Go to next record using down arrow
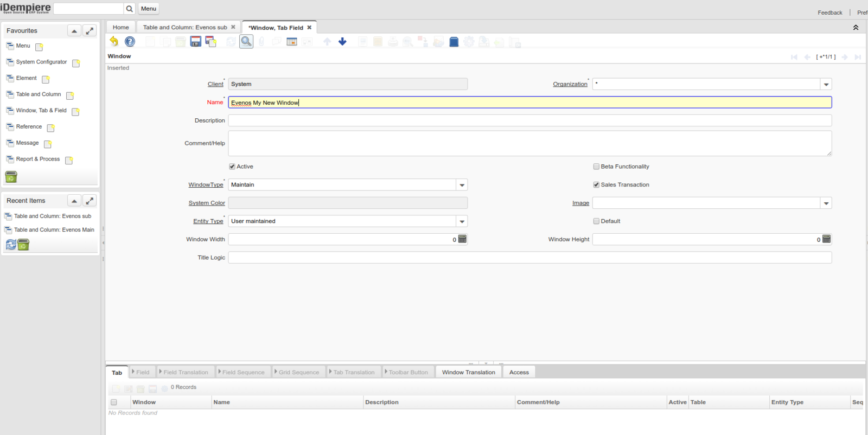The width and height of the screenshot is (868, 435). (x=342, y=42)
